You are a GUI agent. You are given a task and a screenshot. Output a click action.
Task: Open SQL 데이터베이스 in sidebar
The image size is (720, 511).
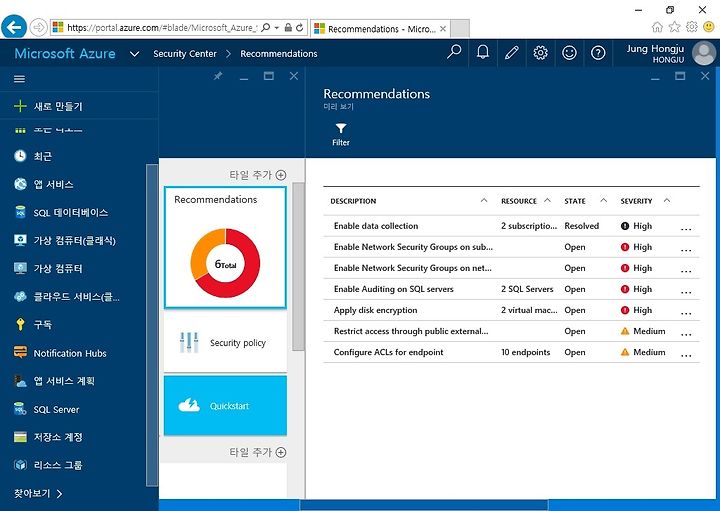click(61, 213)
